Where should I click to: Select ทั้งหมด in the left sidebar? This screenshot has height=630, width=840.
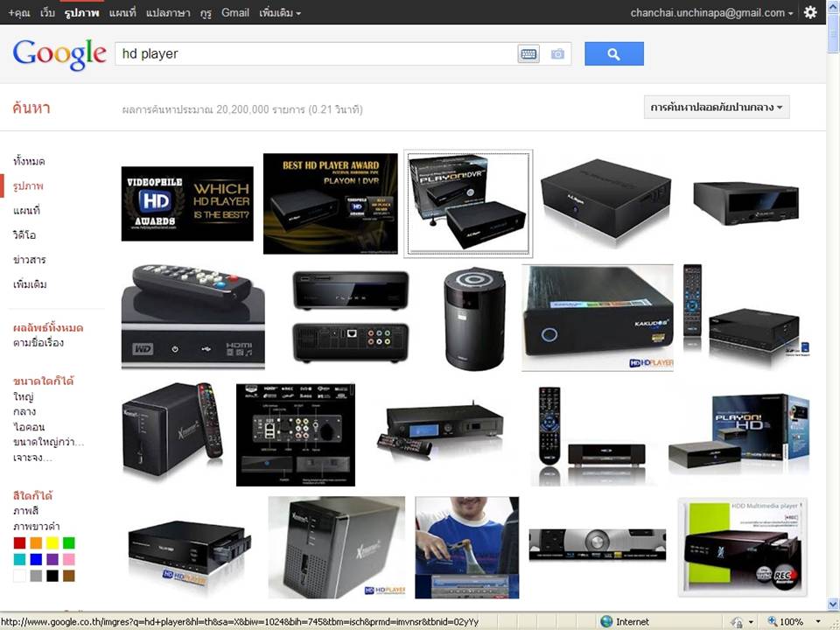click(29, 161)
